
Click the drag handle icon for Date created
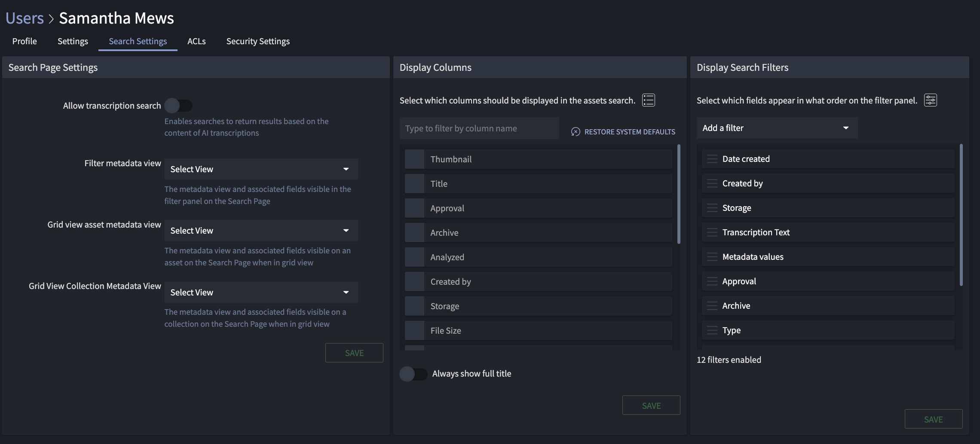712,159
